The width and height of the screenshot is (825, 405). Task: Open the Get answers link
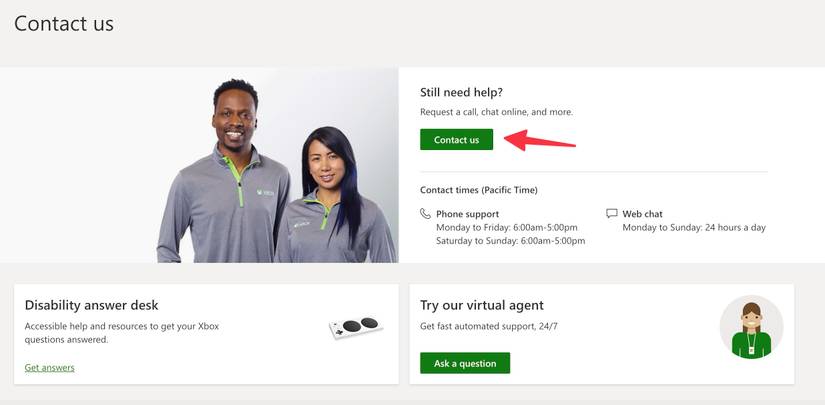coord(49,368)
